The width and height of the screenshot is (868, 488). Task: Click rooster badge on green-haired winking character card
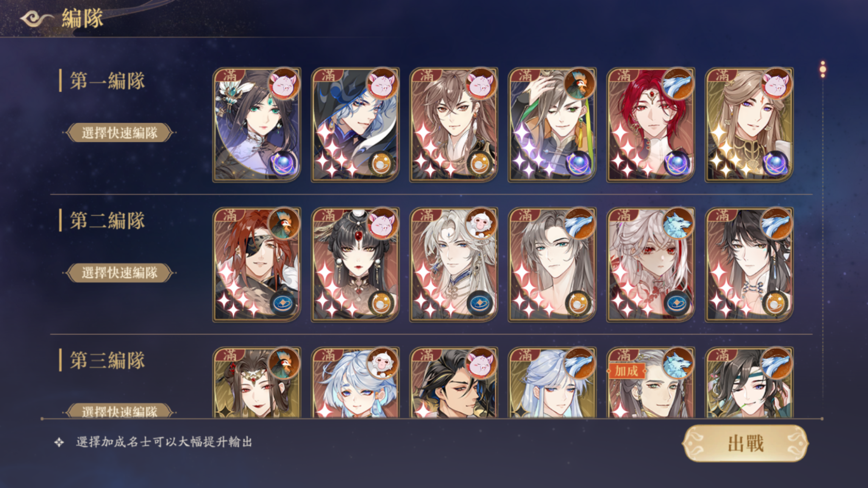tap(579, 84)
